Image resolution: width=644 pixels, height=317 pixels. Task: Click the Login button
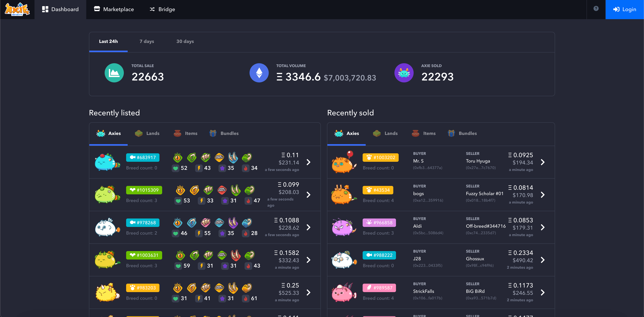point(624,9)
